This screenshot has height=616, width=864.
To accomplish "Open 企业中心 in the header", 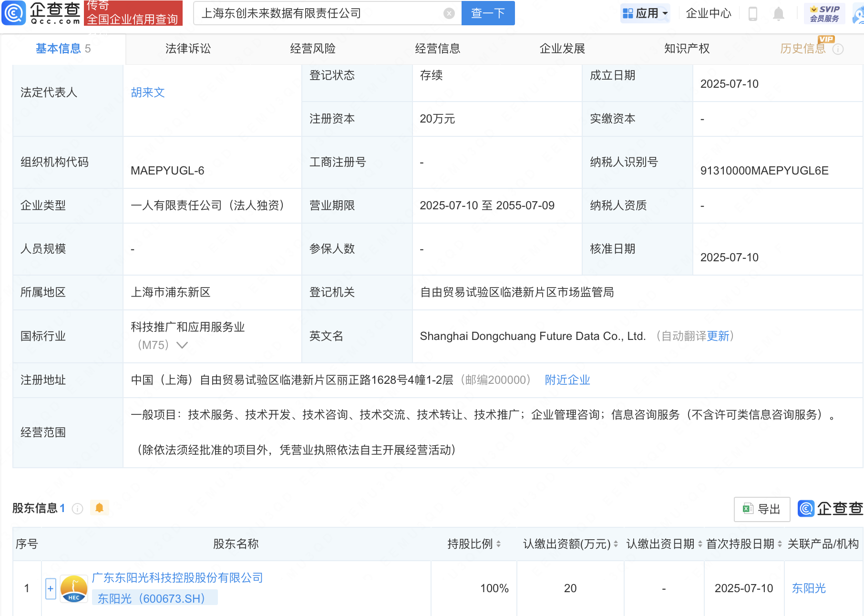I will pyautogui.click(x=709, y=13).
